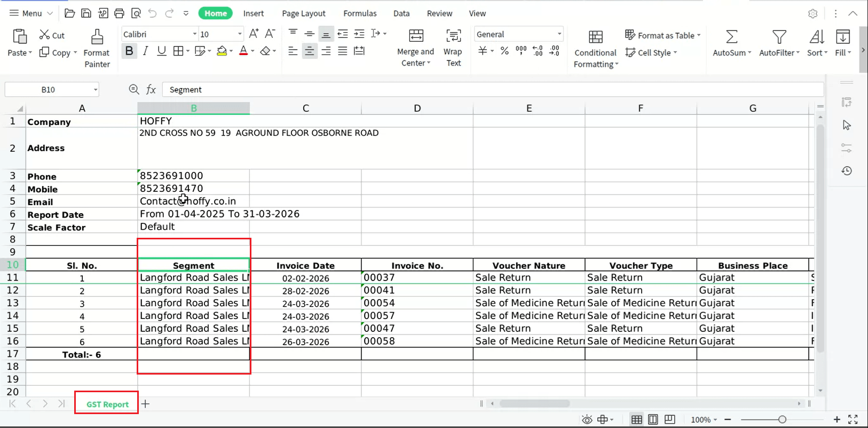Screen dimensions: 868x428
Task: Click the Print icon
Action: (120, 13)
